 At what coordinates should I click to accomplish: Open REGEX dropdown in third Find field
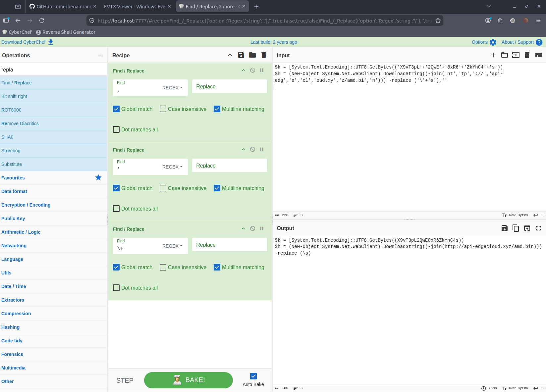[x=172, y=246]
